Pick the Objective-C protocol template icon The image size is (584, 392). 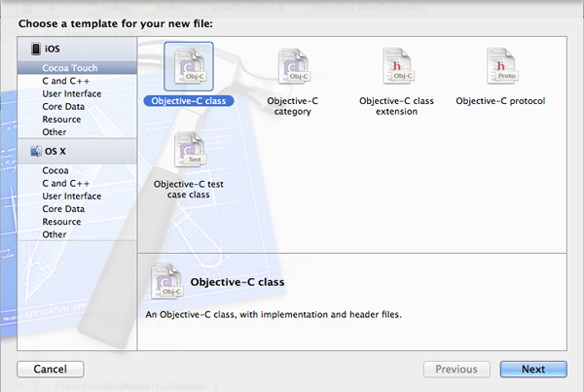(x=501, y=66)
